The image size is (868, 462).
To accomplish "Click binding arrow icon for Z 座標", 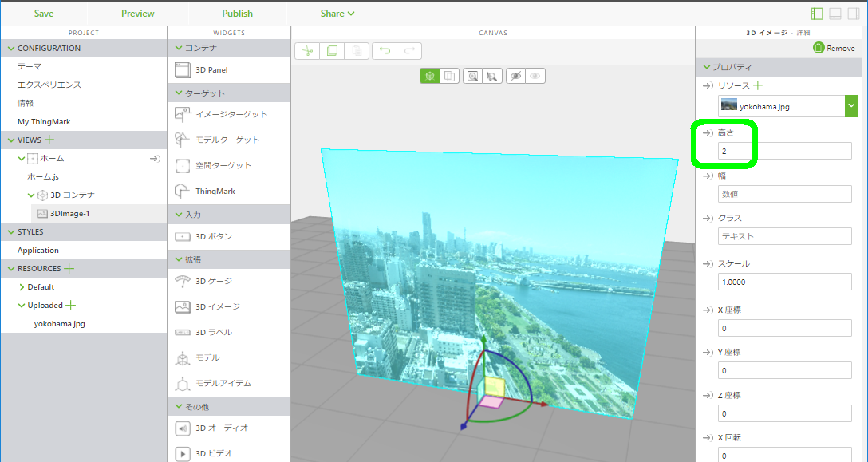I will 708,396.
